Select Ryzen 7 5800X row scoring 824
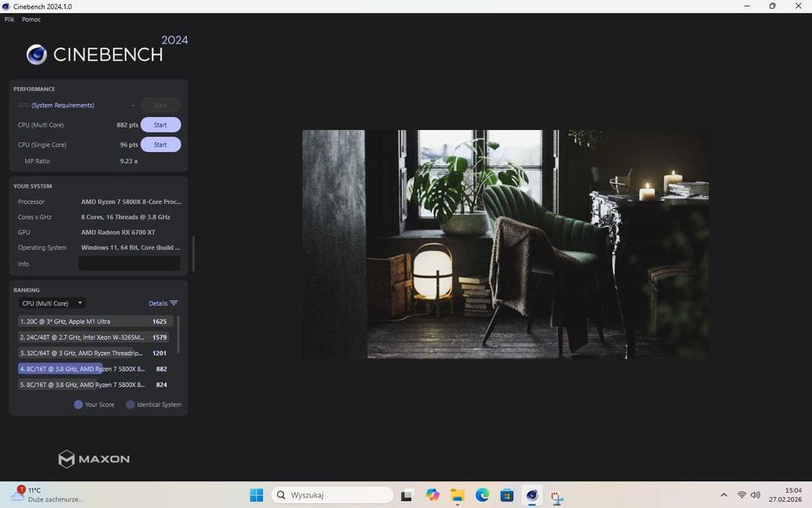812x508 pixels. (x=95, y=384)
